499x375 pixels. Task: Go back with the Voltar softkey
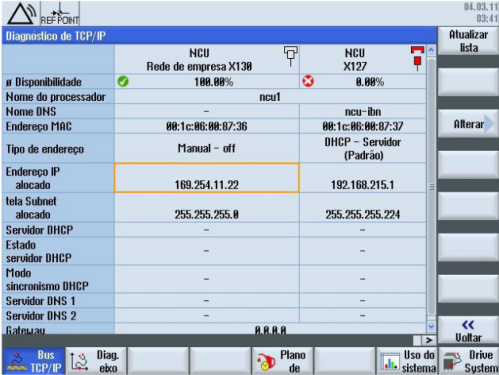[x=468, y=331]
